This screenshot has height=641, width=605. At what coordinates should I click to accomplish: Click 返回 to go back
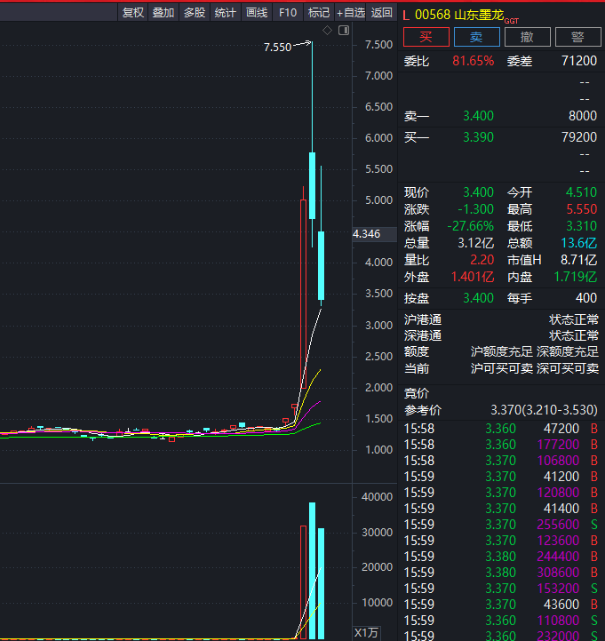click(381, 12)
